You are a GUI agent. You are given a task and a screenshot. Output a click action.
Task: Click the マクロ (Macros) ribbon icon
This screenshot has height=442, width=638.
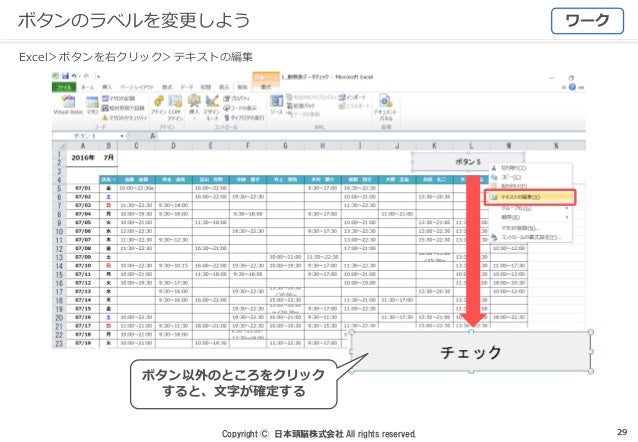[92, 105]
